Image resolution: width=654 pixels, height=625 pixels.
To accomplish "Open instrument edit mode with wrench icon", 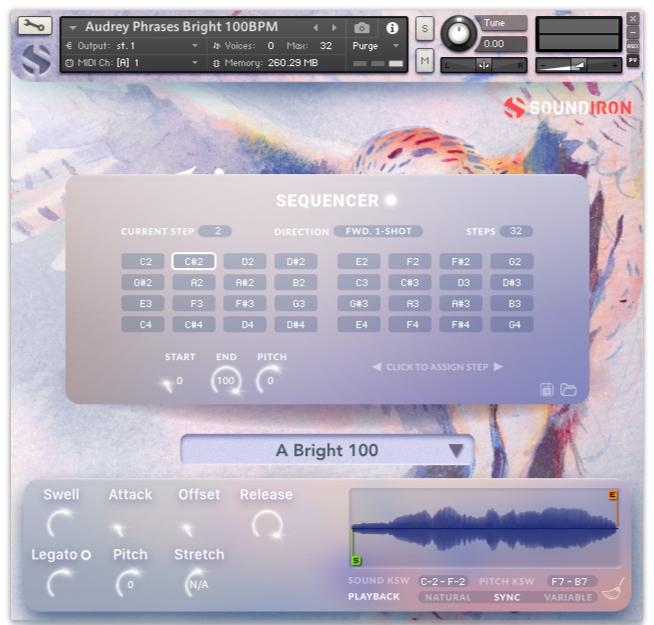I will tap(35, 26).
